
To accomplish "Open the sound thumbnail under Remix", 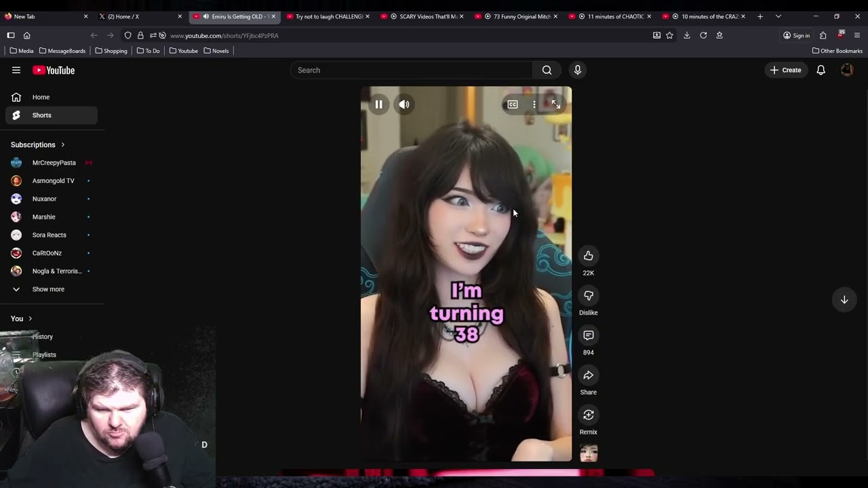I will pyautogui.click(x=589, y=453).
